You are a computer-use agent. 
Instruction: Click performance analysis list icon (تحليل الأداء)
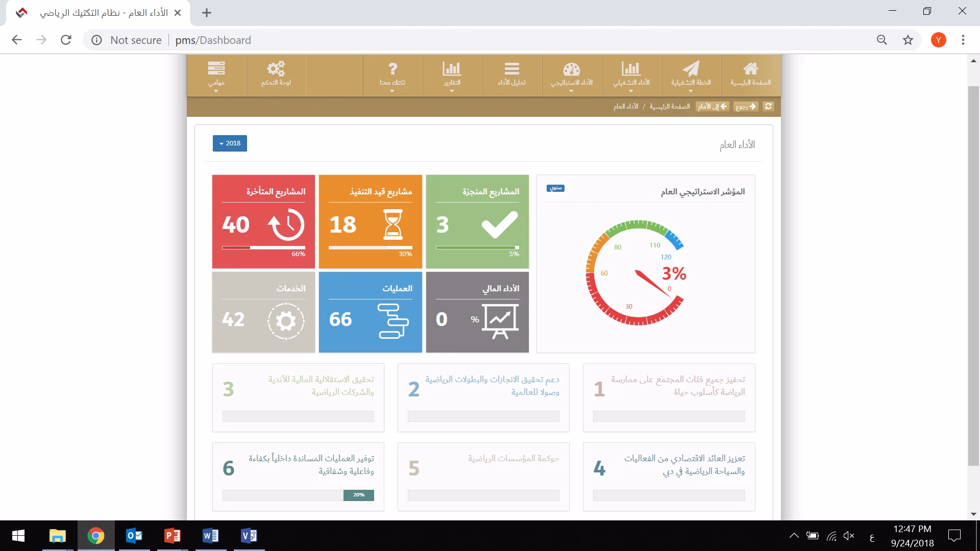click(511, 74)
